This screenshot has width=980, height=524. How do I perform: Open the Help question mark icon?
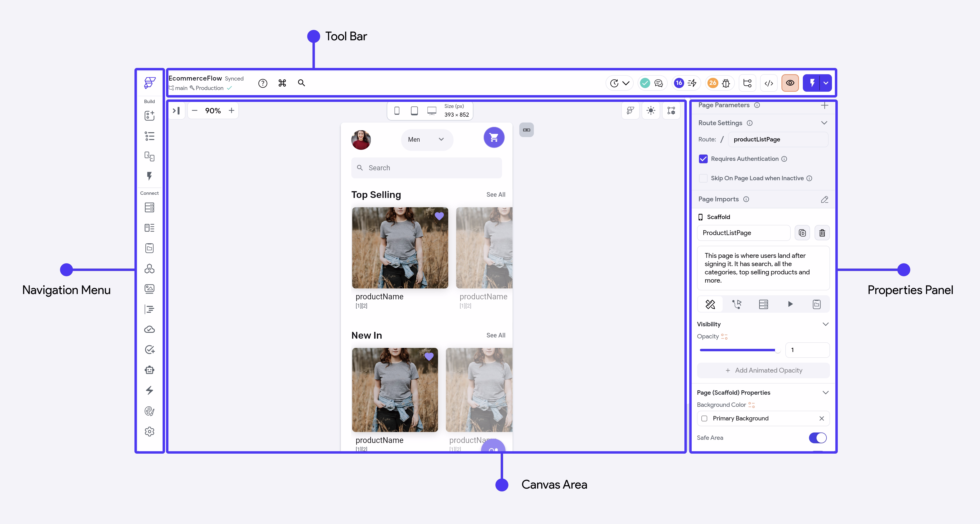click(x=263, y=83)
